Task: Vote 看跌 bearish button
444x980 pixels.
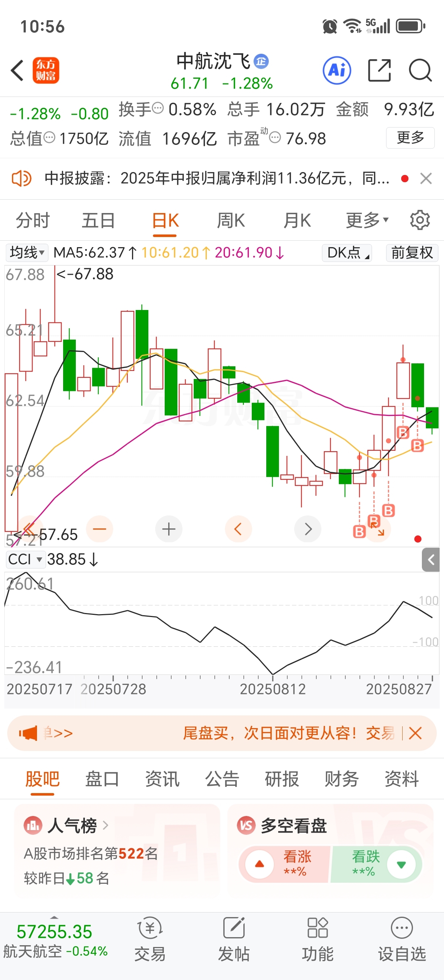Action: click(x=376, y=864)
